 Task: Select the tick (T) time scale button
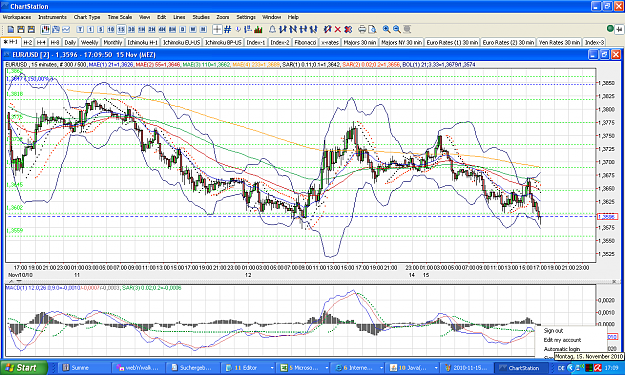pyautogui.click(x=80, y=29)
